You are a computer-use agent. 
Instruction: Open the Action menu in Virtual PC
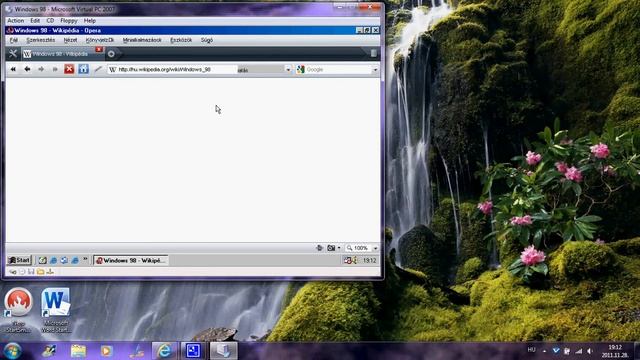click(16, 20)
